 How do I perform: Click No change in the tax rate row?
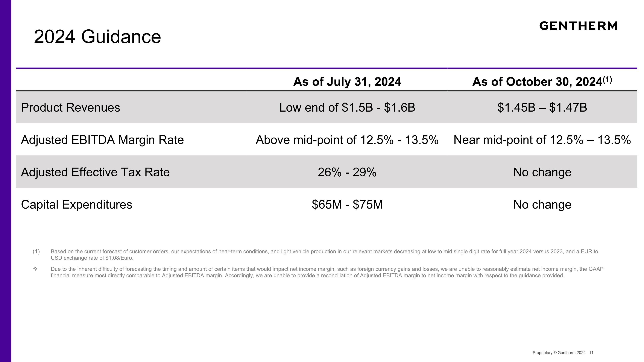pos(542,172)
